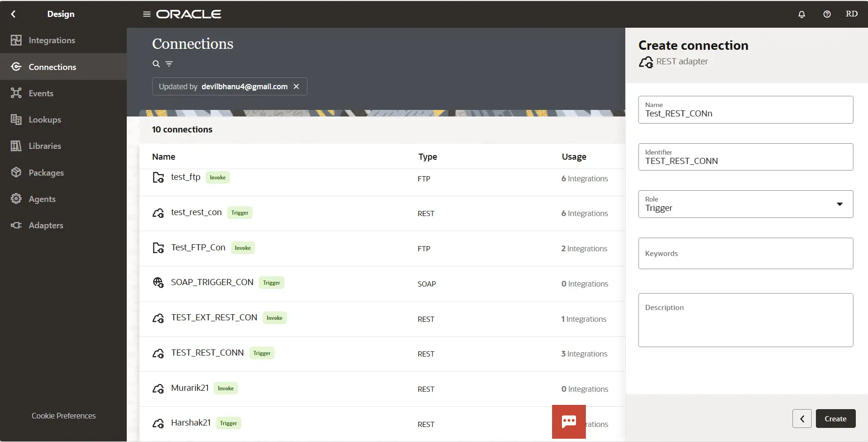Screen dimensions: 868x442
Task: Open Integrations in the sidebar
Action: 52,40
